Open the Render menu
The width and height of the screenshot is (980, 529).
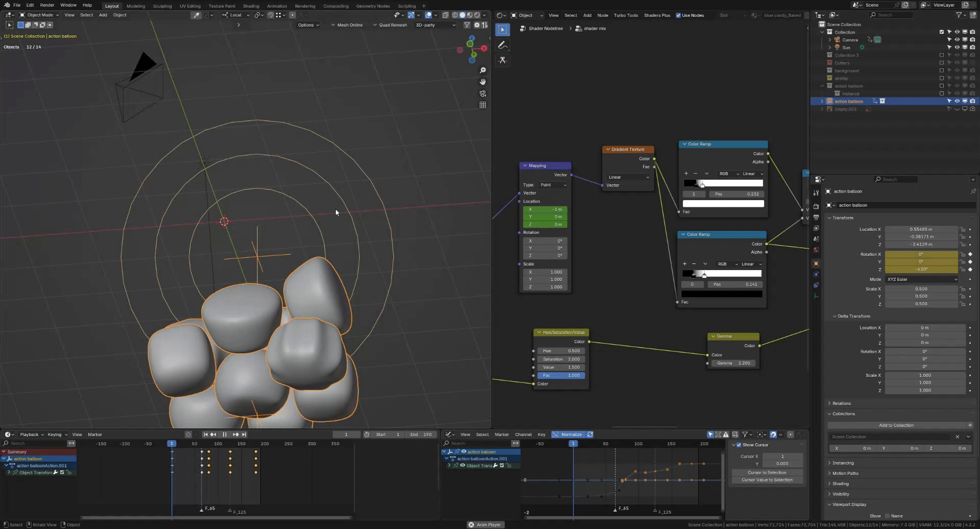pos(47,5)
